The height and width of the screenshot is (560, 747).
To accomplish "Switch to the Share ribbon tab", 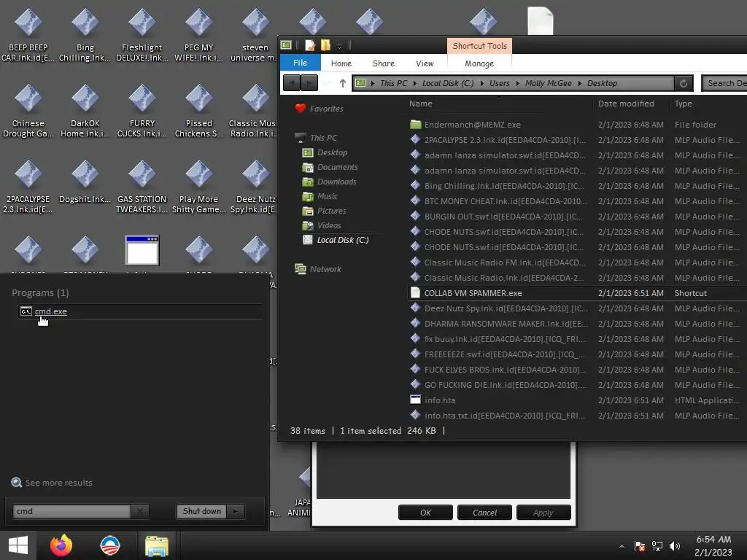I will (383, 63).
